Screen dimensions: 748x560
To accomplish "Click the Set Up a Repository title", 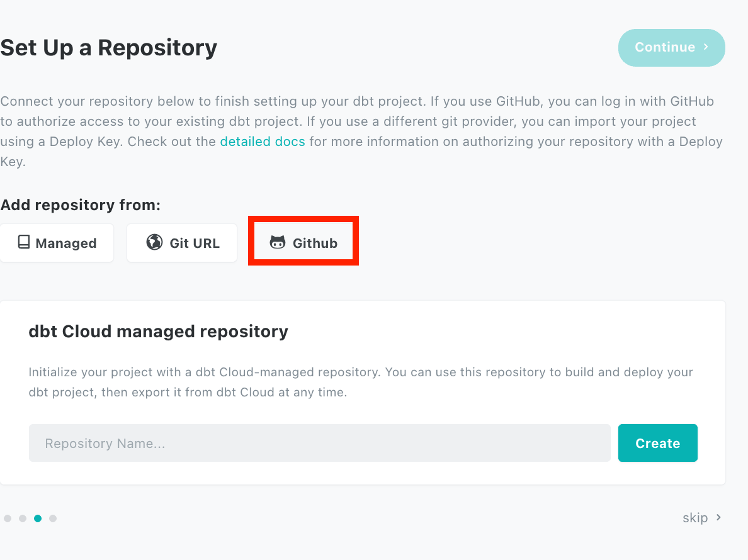I will coord(108,47).
